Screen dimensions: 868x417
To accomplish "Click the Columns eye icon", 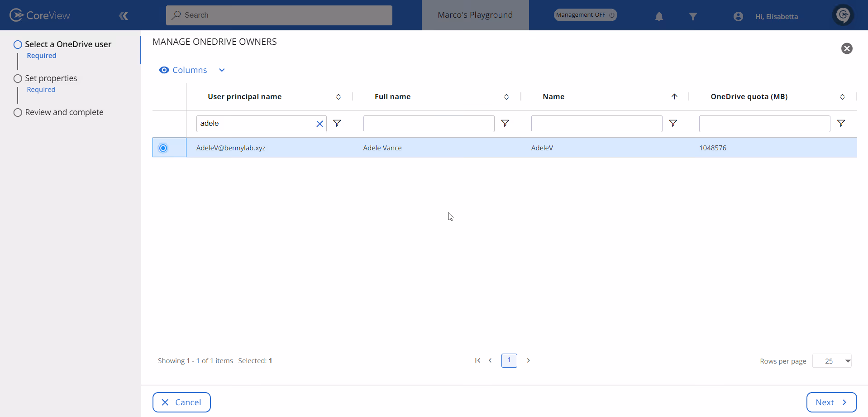I will pyautogui.click(x=164, y=70).
